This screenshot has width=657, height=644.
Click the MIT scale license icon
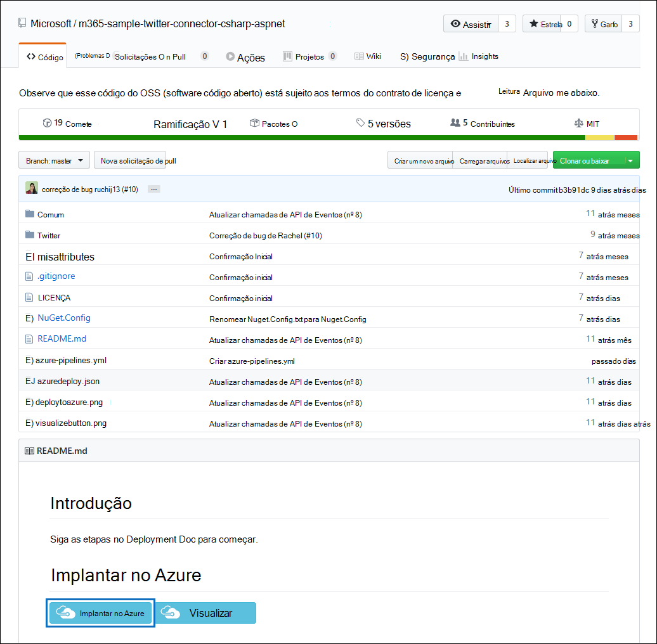point(578,123)
